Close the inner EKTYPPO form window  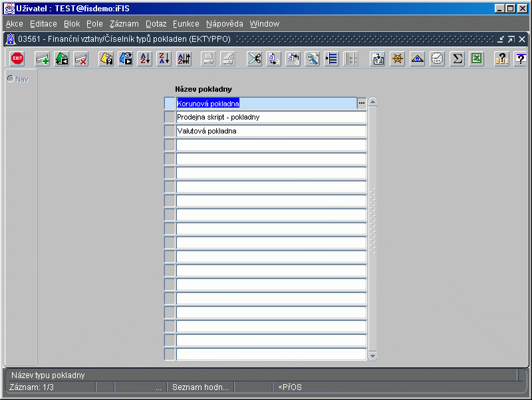(522, 39)
